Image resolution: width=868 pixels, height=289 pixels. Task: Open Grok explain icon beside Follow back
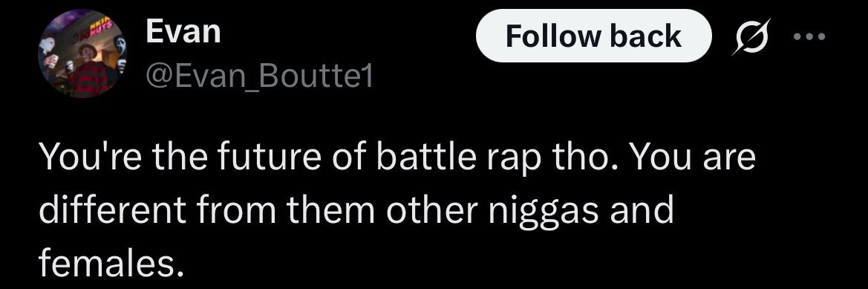(751, 36)
